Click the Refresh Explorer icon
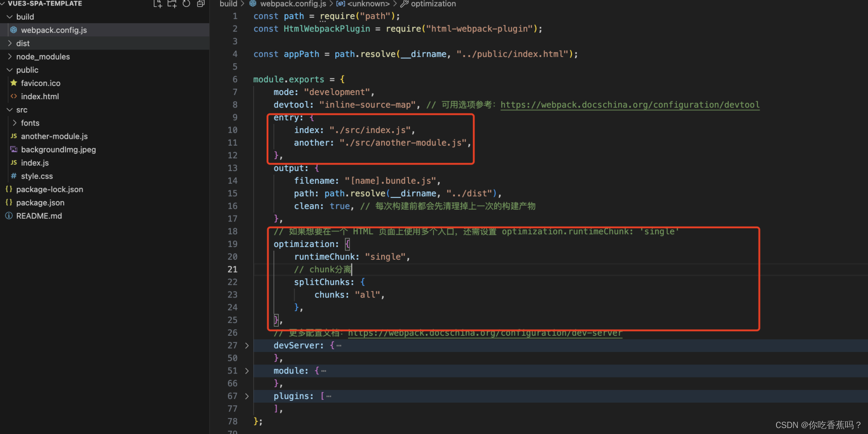 (x=187, y=4)
